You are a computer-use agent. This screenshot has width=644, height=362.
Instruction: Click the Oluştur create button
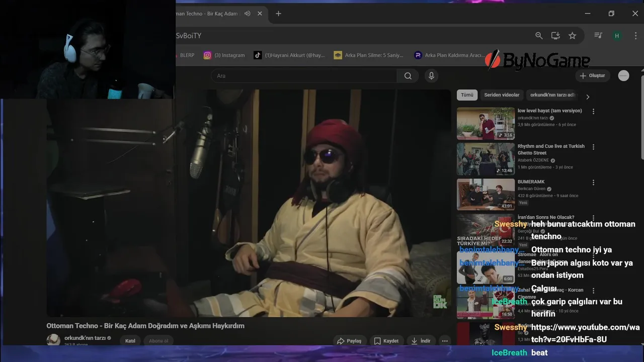point(593,76)
